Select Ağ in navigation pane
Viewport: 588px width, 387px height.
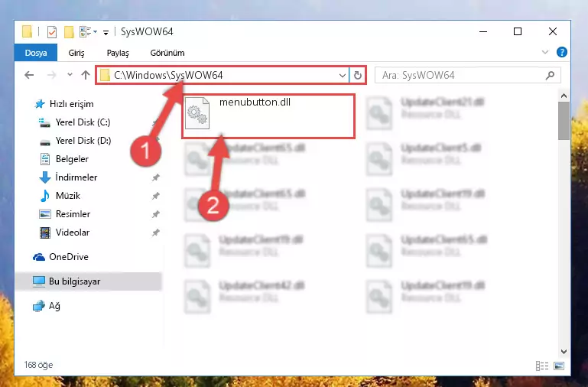click(47, 306)
